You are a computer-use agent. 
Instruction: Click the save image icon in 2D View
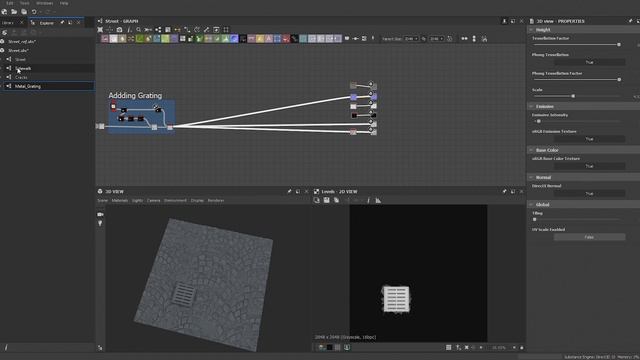[x=327, y=200]
